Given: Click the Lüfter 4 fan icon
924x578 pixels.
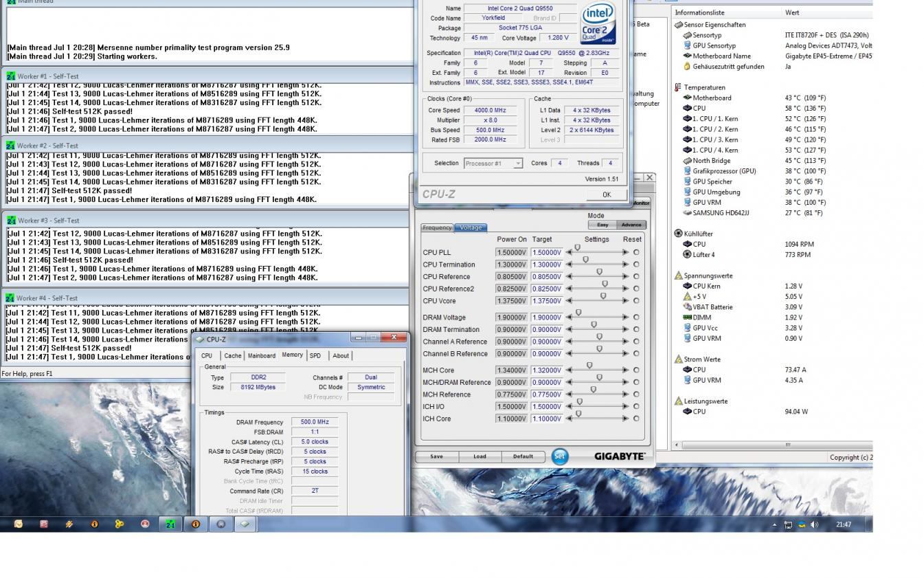Looking at the screenshot, I should point(687,255).
